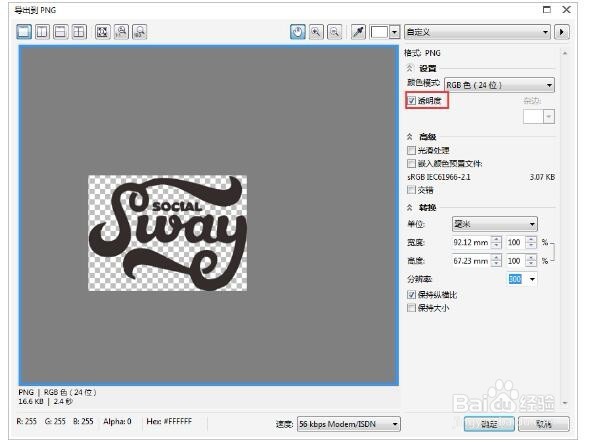Click the width percent stepper arrows
The image size is (591, 443).
tap(531, 242)
